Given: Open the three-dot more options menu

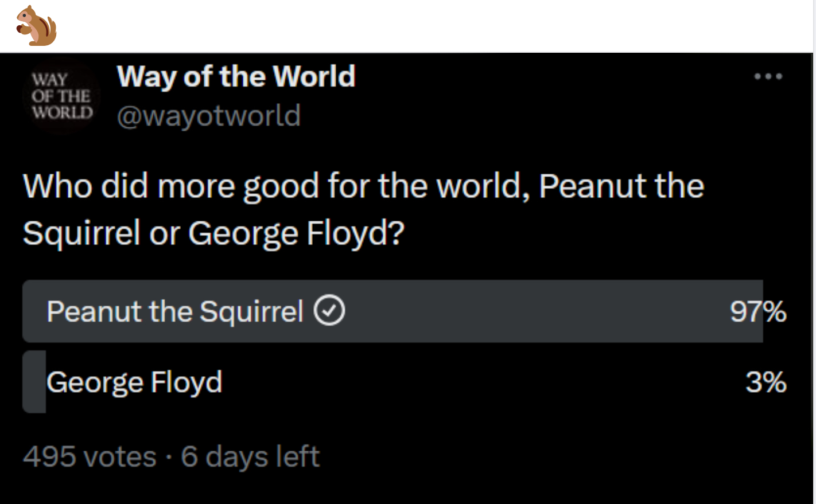Looking at the screenshot, I should coord(768,76).
